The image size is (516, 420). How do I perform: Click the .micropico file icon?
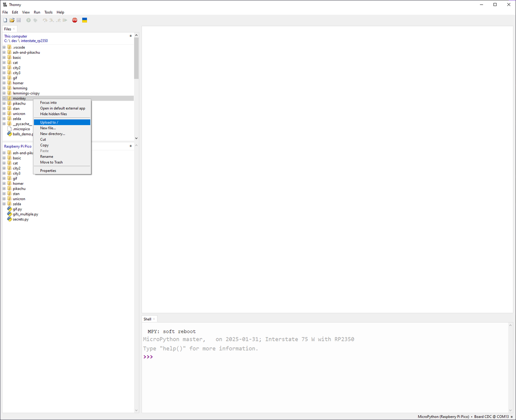click(9, 129)
